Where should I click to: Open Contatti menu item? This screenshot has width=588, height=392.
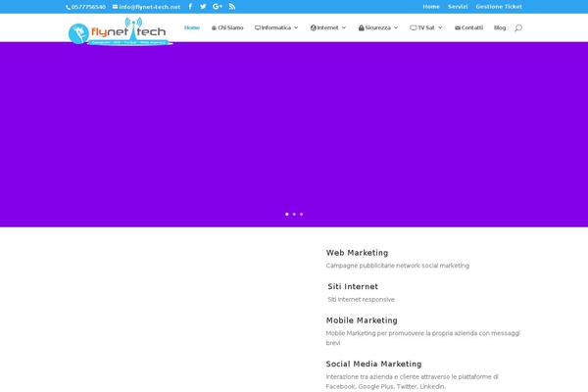point(468,27)
